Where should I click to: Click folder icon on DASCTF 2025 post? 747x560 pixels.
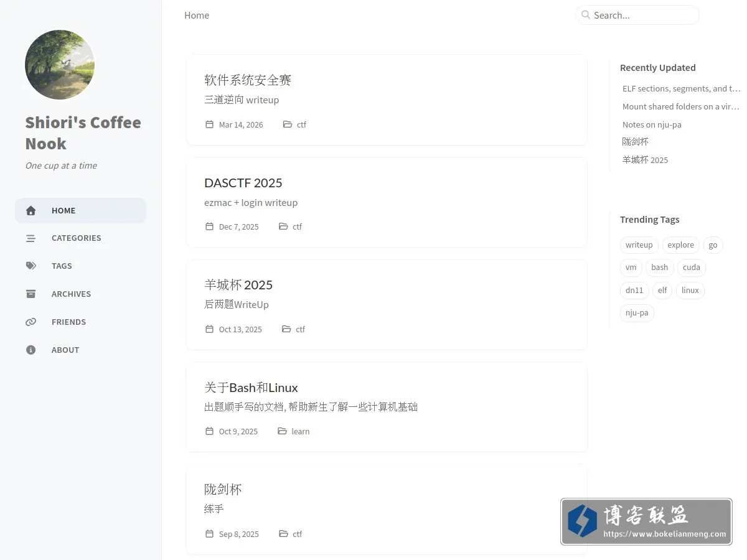(283, 226)
